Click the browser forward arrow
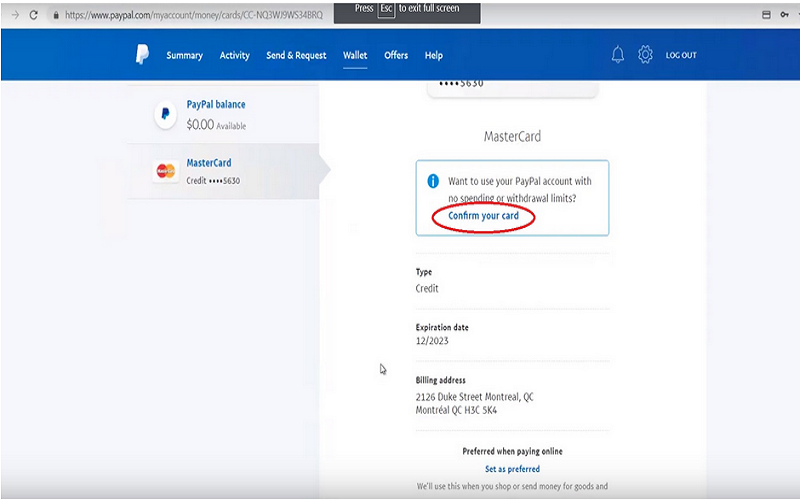Image resolution: width=800 pixels, height=500 pixels. point(15,15)
